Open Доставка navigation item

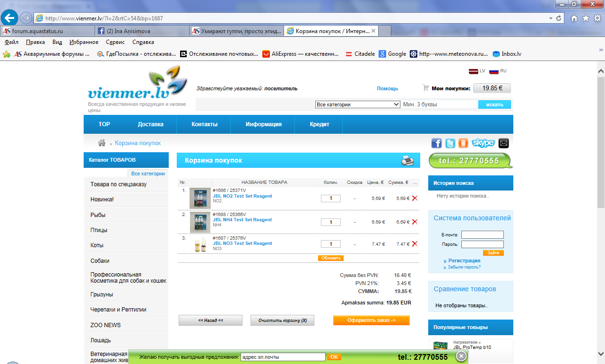point(151,124)
